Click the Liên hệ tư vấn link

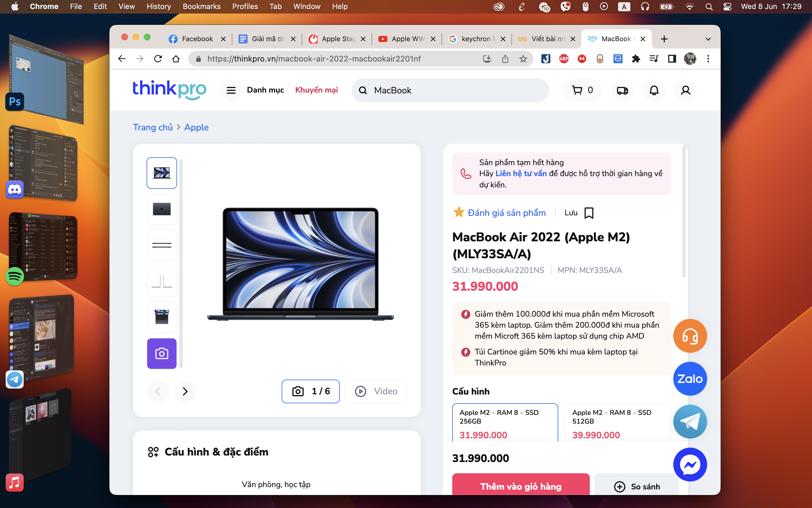coord(521,173)
